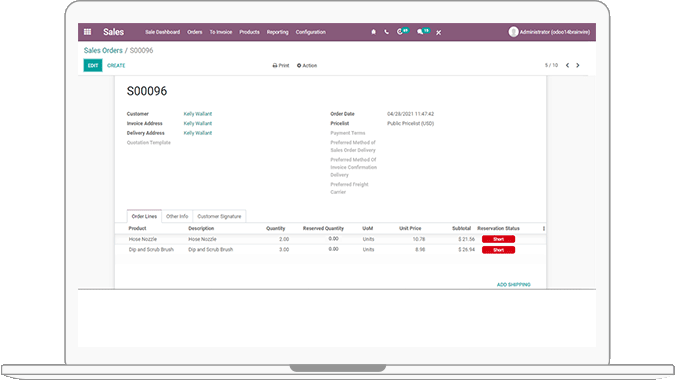Click the Sales app title
Image resolution: width=675 pixels, height=380 pixels.
tap(113, 32)
